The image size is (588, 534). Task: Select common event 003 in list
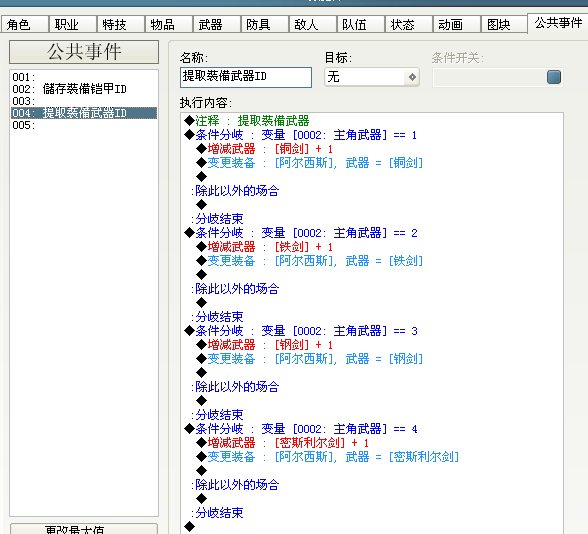click(x=84, y=101)
